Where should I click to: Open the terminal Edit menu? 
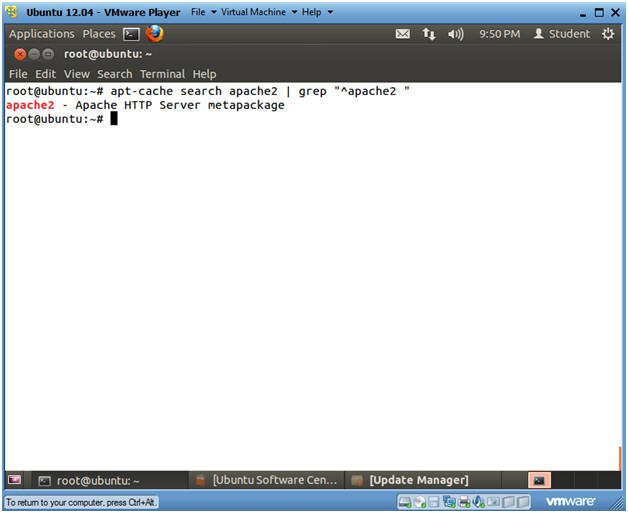coord(45,74)
